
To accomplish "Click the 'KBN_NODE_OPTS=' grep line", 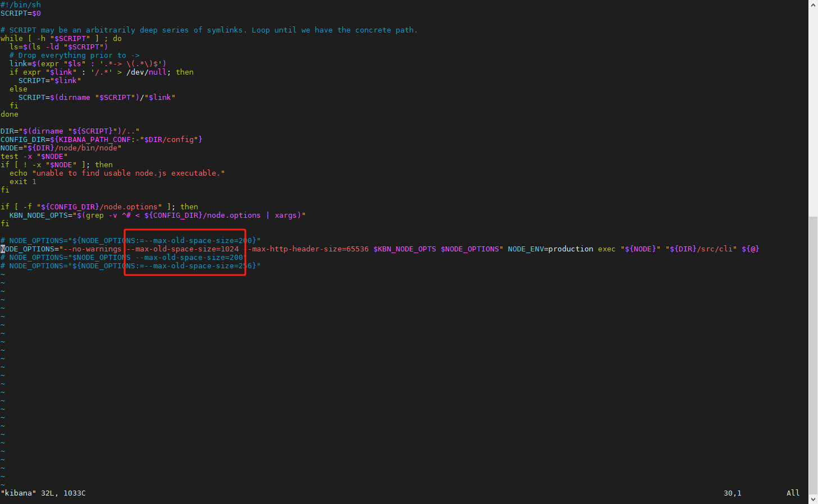I will coord(157,215).
